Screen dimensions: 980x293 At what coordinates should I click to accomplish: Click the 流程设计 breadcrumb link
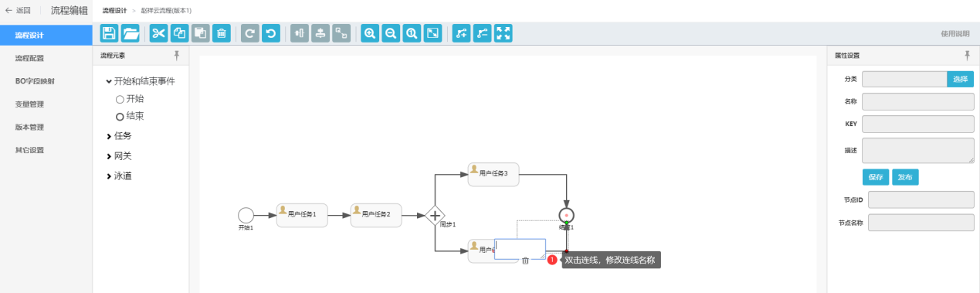click(x=114, y=11)
